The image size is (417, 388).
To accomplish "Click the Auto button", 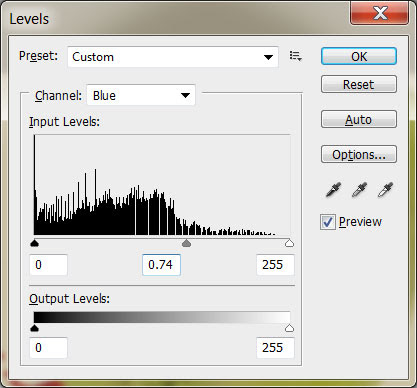I will coord(359,119).
